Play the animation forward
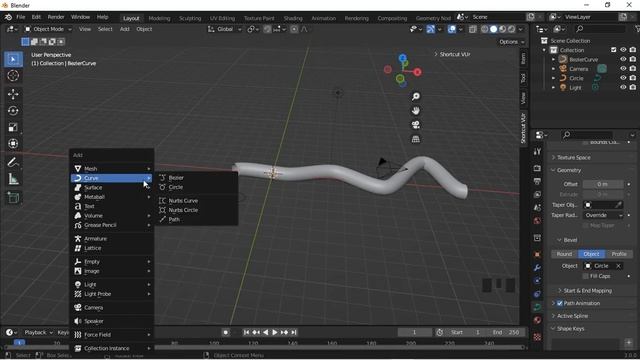This screenshot has width=640, height=360. 275,332
